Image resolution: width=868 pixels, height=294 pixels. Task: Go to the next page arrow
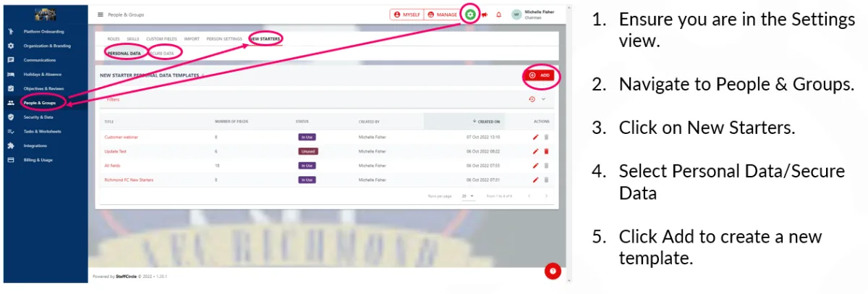546,196
